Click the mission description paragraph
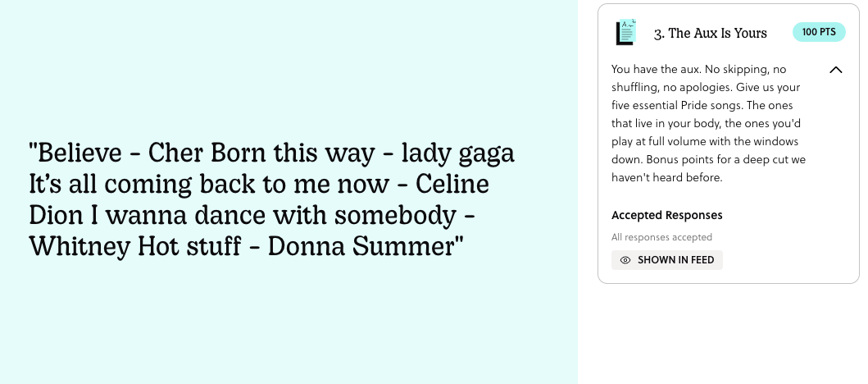Screen dimensions: 868x384 coord(708,123)
